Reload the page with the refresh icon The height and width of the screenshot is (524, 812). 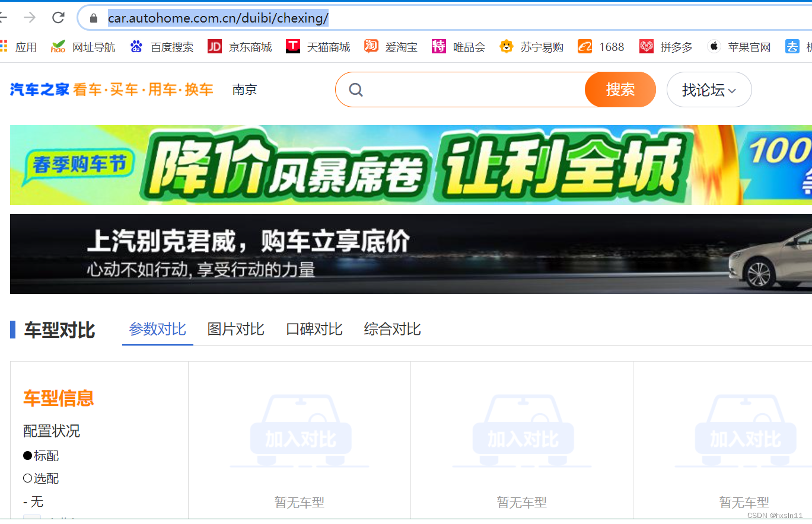(x=58, y=18)
